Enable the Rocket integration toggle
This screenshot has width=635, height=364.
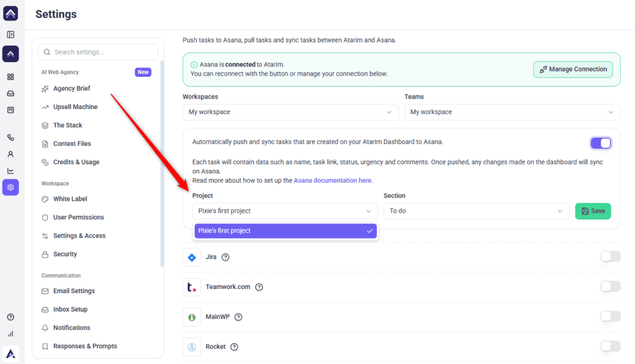(610, 346)
